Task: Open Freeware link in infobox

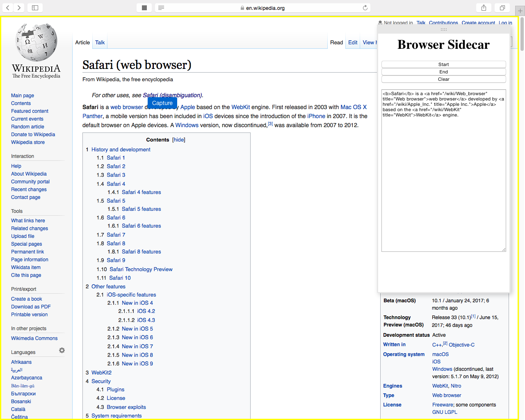Action: click(x=443, y=405)
